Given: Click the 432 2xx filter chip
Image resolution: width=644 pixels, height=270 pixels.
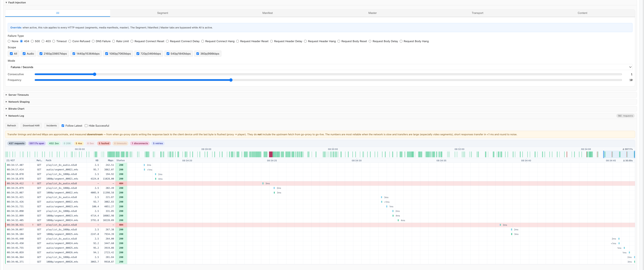Looking at the screenshot, I should pos(54,143).
